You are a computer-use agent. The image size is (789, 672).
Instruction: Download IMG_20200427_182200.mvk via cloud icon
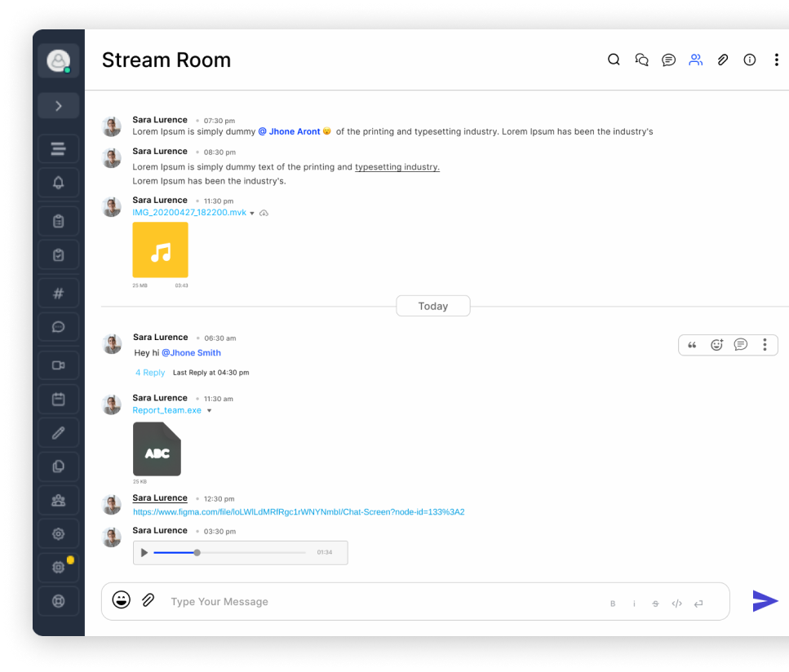coord(264,214)
